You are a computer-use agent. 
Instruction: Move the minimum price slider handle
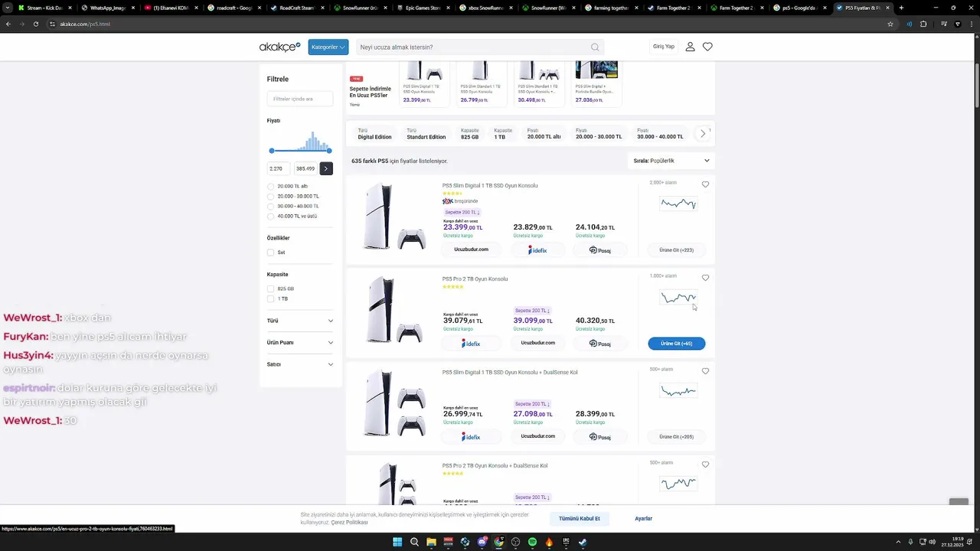coord(271,151)
